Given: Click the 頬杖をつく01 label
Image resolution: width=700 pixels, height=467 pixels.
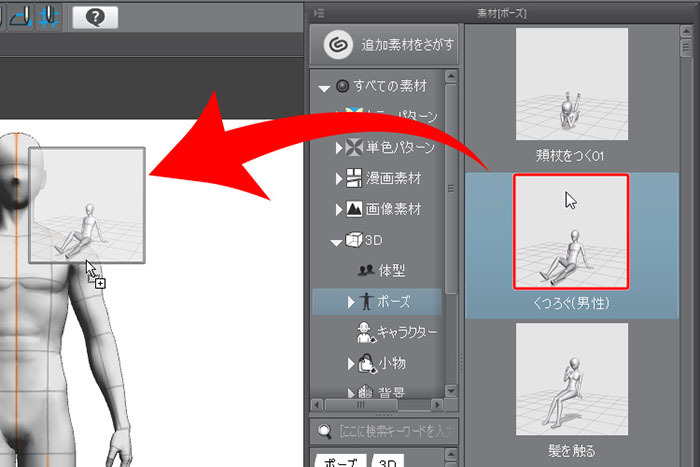Looking at the screenshot, I should 571,155.
